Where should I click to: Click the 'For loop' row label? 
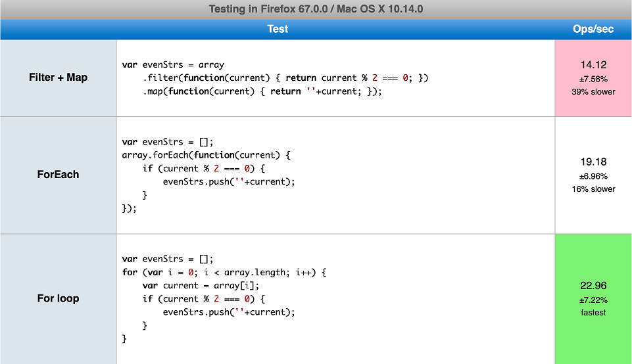tap(58, 298)
